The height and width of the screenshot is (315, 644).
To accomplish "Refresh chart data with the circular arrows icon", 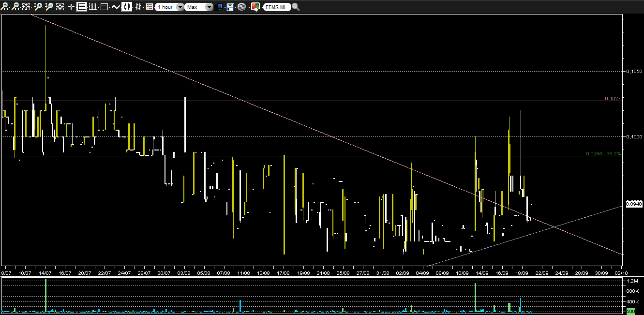I will click(x=241, y=7).
